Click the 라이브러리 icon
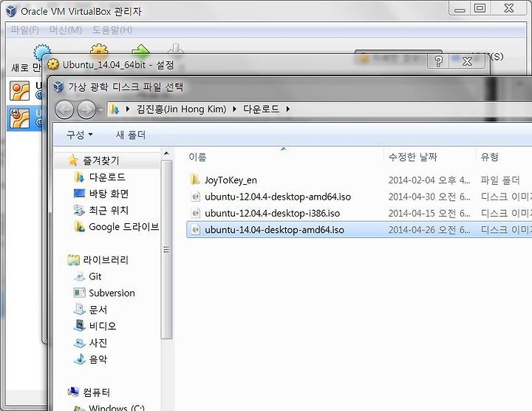The image size is (532, 411). point(73,259)
